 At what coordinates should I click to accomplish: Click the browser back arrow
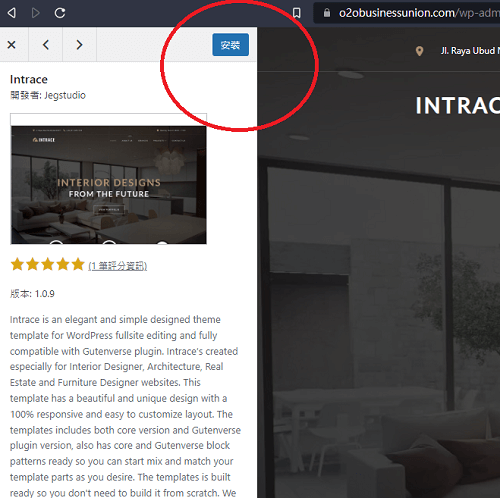[x=12, y=13]
